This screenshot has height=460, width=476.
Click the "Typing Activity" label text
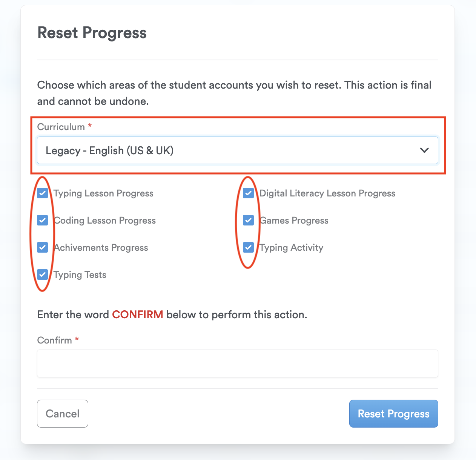tap(291, 248)
